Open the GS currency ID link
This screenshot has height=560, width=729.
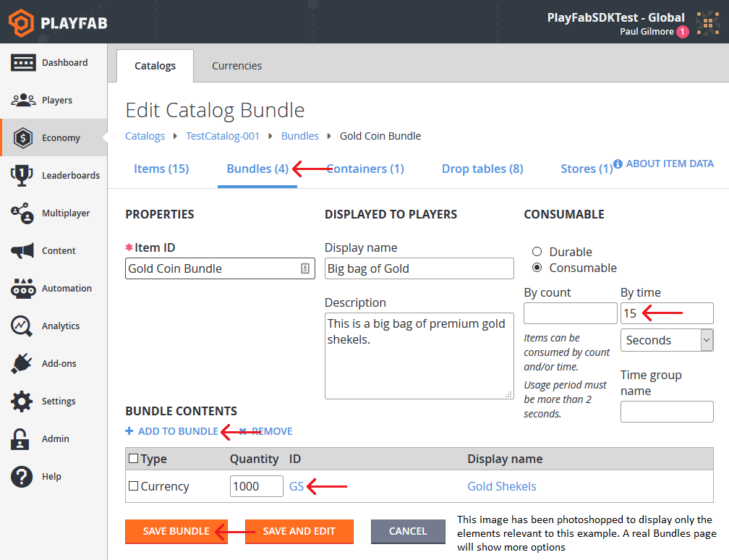click(x=297, y=486)
